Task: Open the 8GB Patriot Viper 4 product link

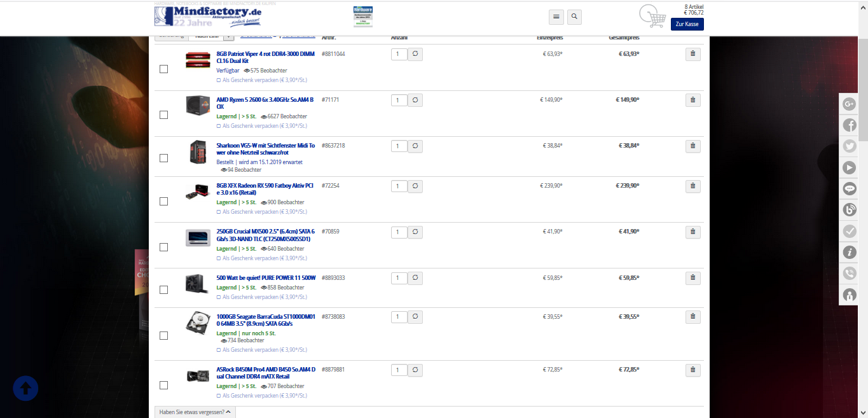Action: pos(265,57)
